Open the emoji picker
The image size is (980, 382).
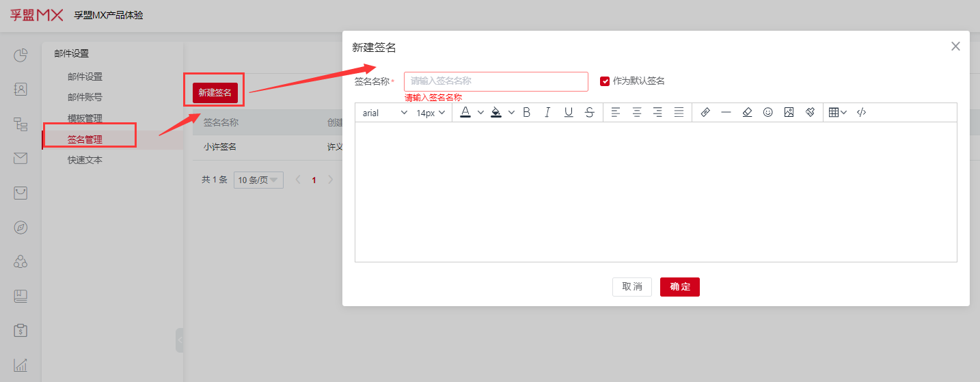pyautogui.click(x=767, y=113)
